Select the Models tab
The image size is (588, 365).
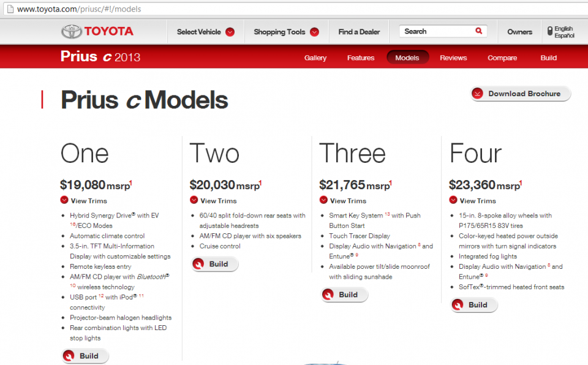[x=407, y=58]
